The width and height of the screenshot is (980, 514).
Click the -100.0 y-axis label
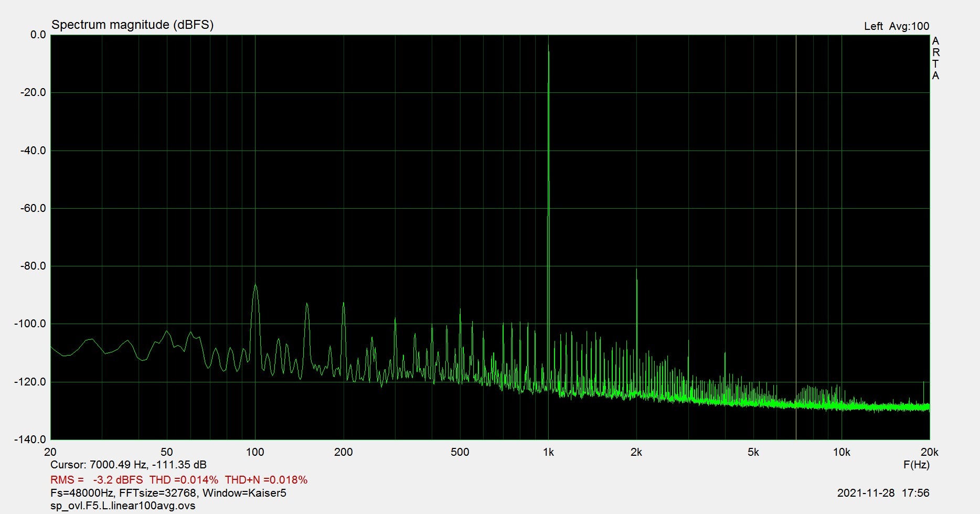pos(30,324)
